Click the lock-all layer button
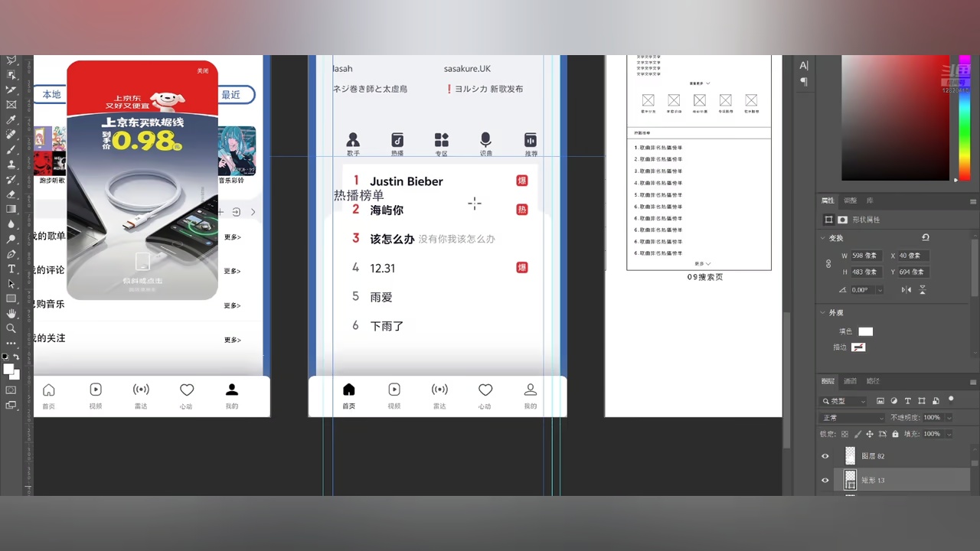980x551 pixels. click(895, 434)
